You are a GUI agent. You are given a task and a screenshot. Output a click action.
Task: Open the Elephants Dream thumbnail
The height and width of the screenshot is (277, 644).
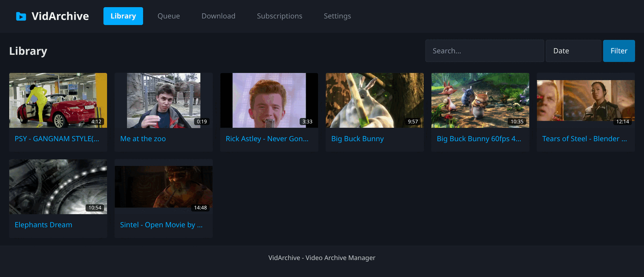(x=58, y=187)
